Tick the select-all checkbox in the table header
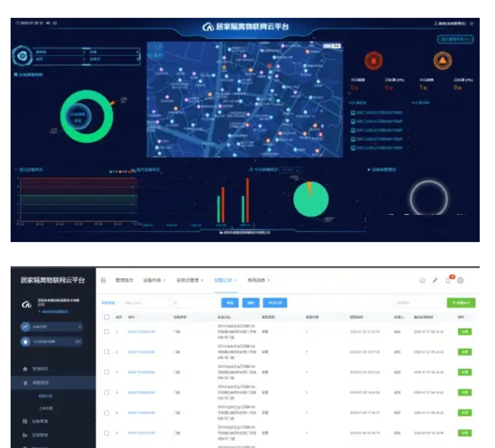This screenshot has width=495, height=448. 107,317
